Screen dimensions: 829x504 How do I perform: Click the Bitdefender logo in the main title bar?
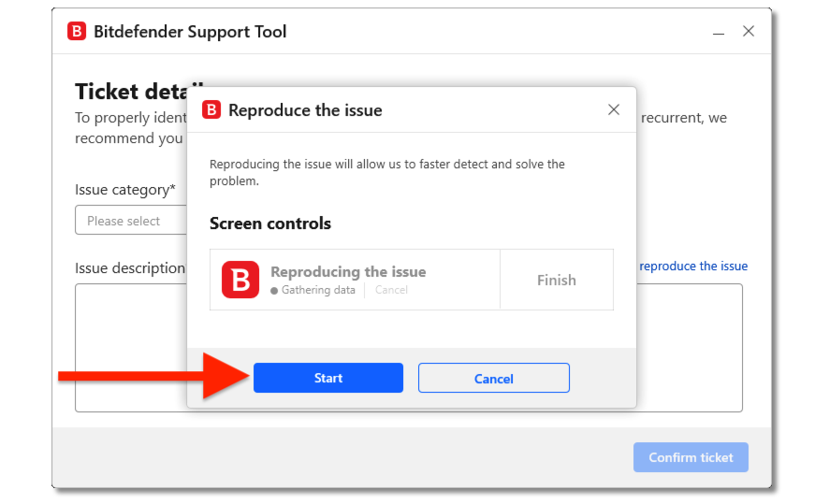click(77, 32)
